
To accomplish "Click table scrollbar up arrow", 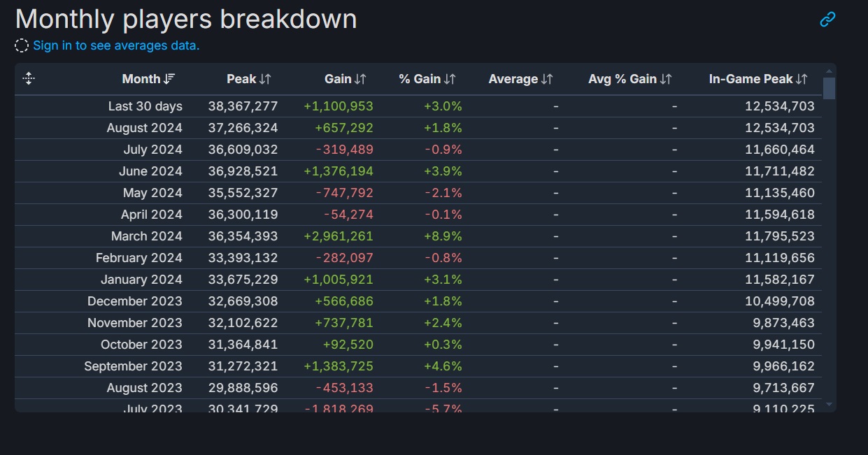I will (829, 71).
